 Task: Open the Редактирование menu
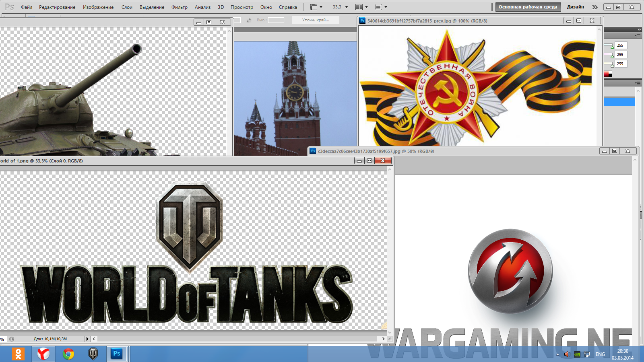coord(57,7)
